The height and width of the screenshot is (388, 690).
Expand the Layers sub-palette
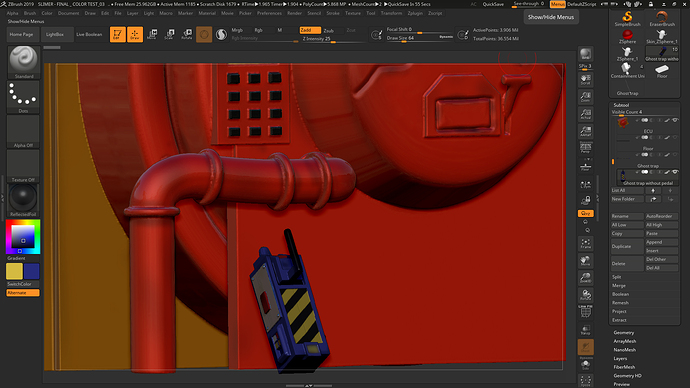point(620,359)
